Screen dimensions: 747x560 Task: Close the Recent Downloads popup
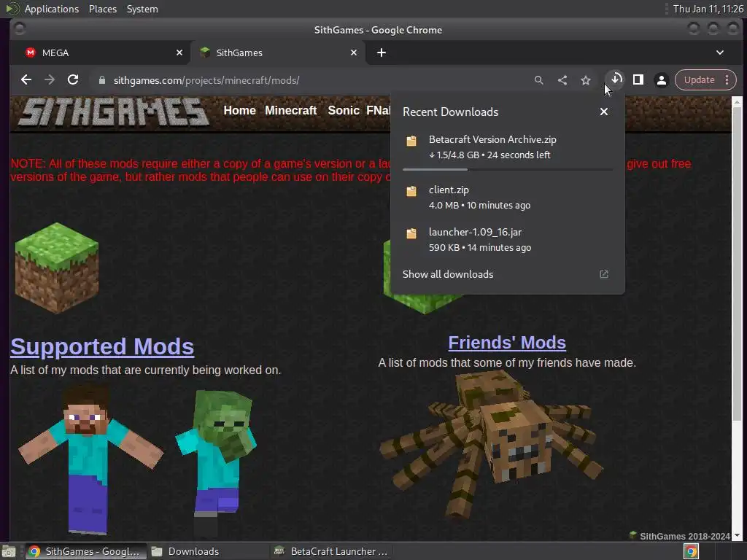click(603, 112)
